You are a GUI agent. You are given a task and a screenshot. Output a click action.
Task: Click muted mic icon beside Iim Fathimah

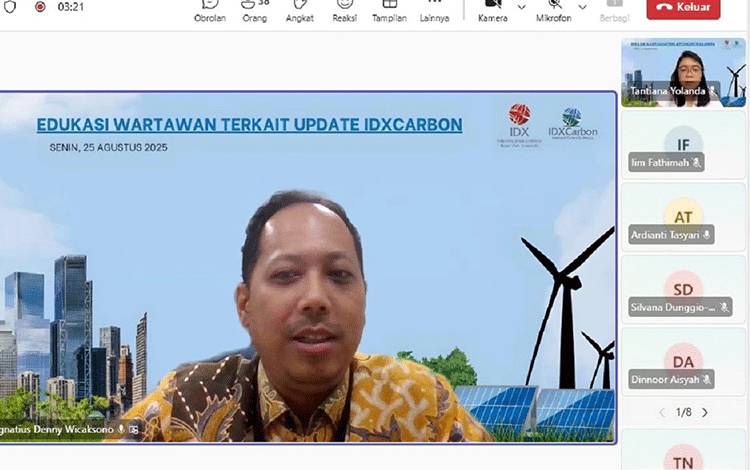point(696,163)
